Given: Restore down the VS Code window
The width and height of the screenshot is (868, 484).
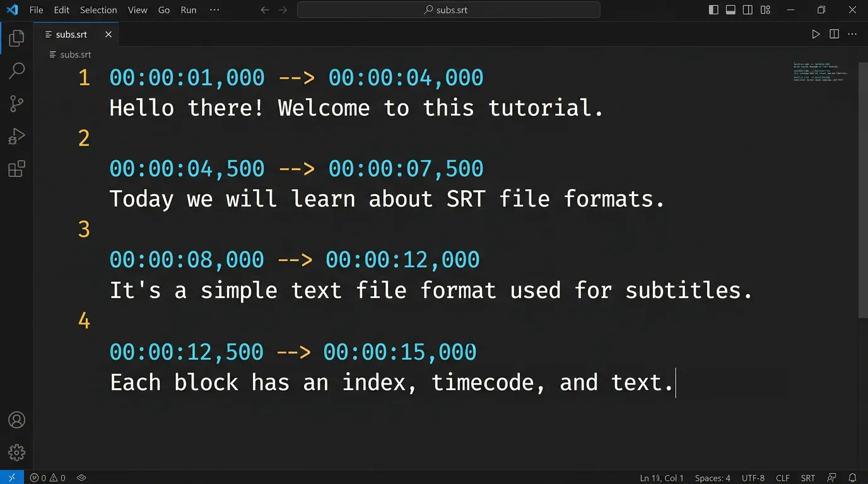Looking at the screenshot, I should [821, 9].
